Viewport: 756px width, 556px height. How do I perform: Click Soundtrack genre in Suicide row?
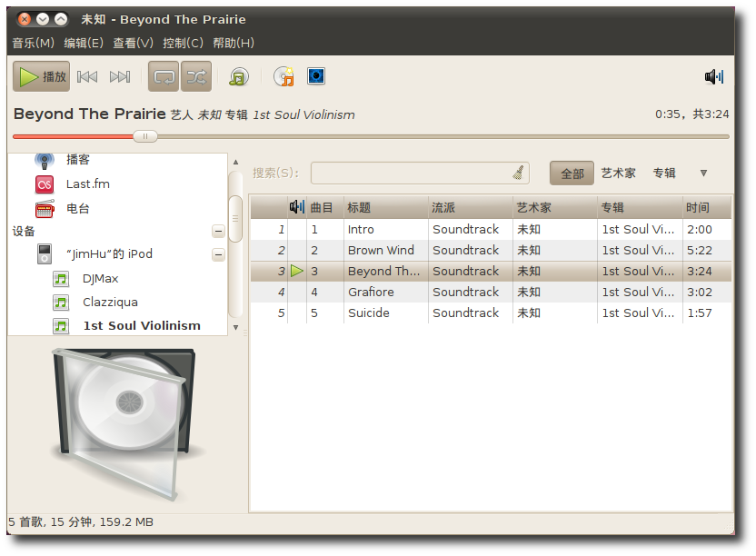coord(466,313)
